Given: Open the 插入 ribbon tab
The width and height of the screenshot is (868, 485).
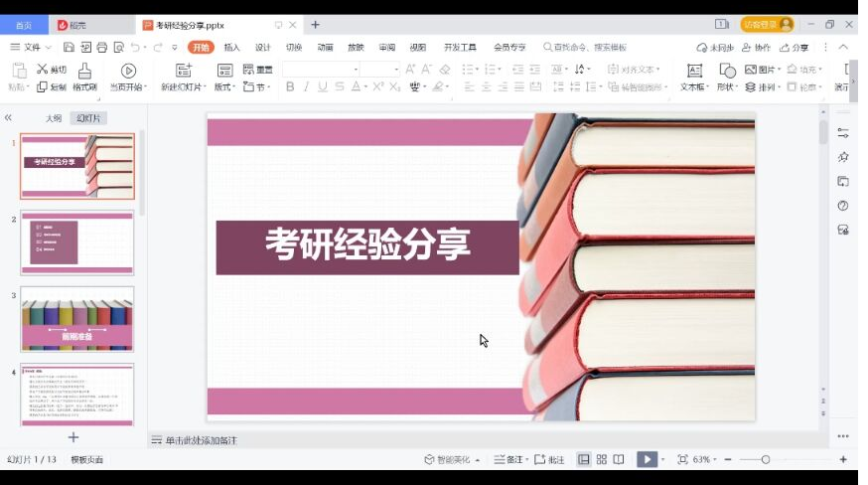Looking at the screenshot, I should (231, 47).
